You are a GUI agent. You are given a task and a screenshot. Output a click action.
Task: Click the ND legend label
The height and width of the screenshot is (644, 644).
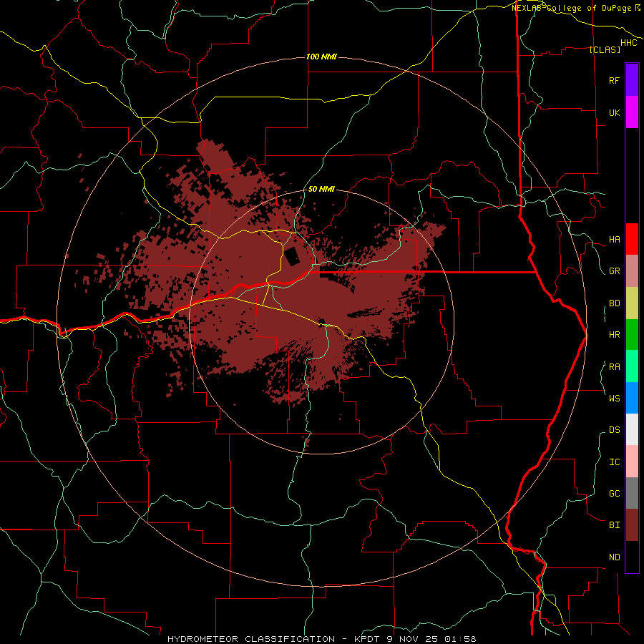(x=614, y=557)
